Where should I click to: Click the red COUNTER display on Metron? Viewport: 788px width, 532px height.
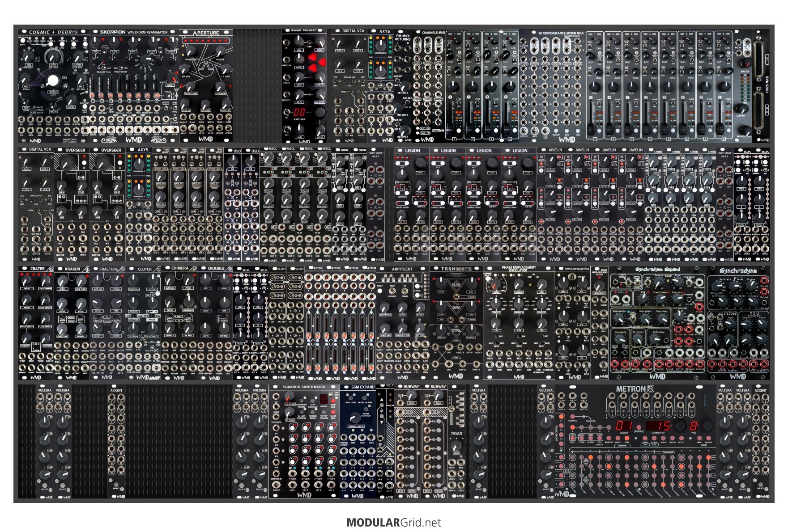coord(625,426)
